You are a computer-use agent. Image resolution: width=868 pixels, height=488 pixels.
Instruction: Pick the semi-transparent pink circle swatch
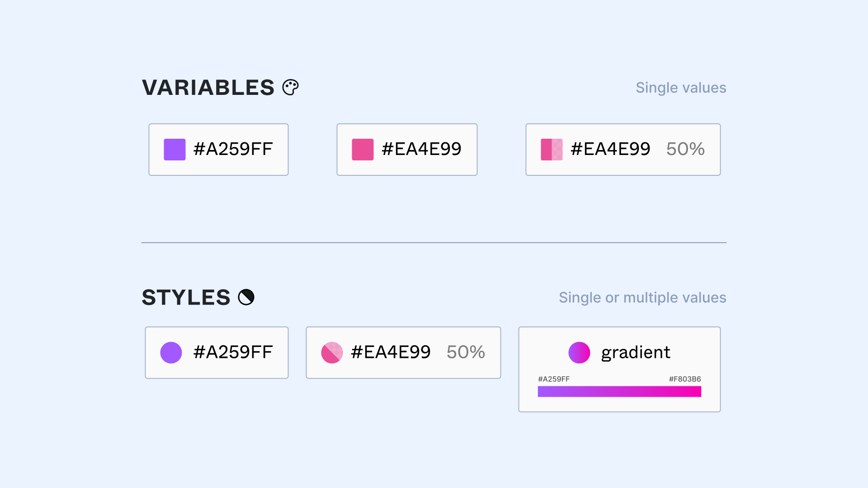332,352
